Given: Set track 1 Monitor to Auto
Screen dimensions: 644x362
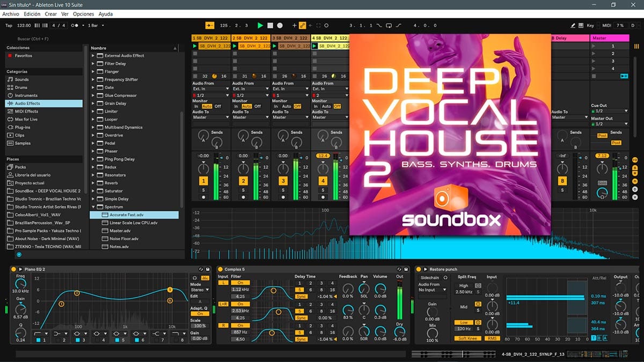Looking at the screenshot, I should tap(207, 106).
